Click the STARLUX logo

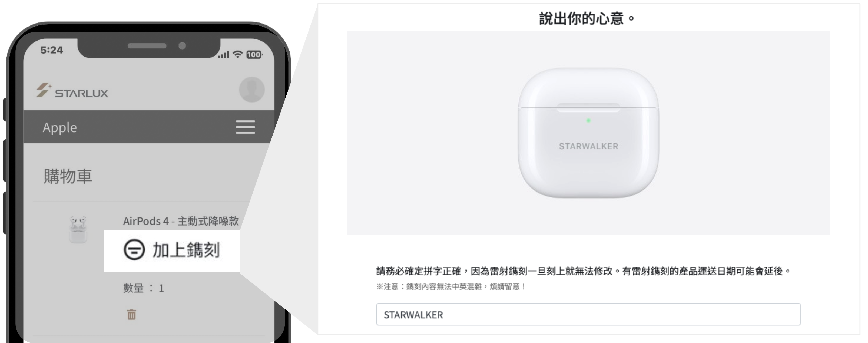pos(72,90)
